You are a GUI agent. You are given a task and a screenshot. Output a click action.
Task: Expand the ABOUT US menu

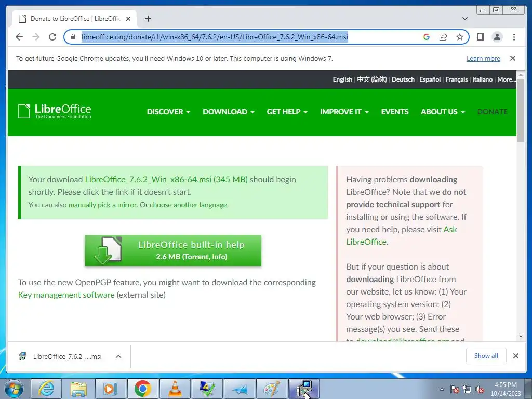pyautogui.click(x=443, y=112)
